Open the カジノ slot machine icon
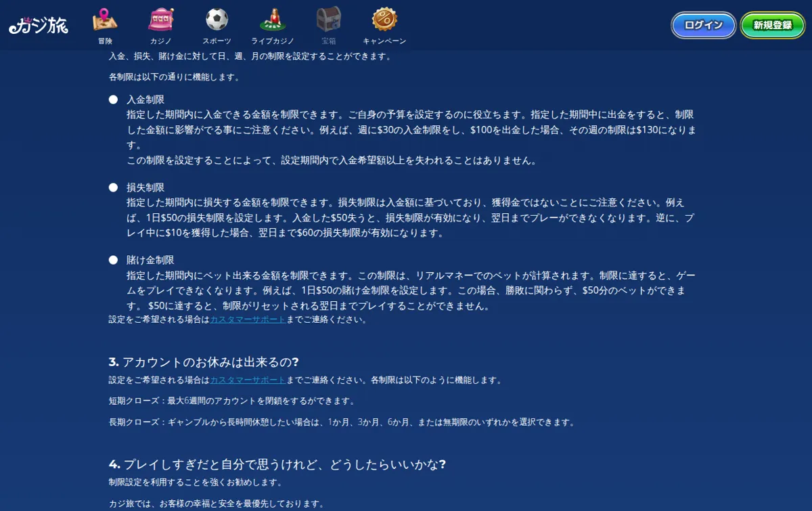Screen dimensions: 812x511 [x=161, y=20]
